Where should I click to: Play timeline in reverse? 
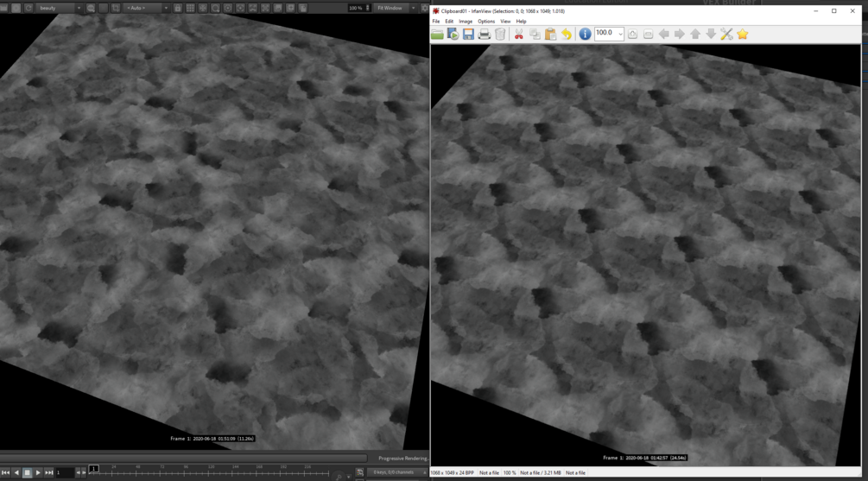tap(16, 472)
